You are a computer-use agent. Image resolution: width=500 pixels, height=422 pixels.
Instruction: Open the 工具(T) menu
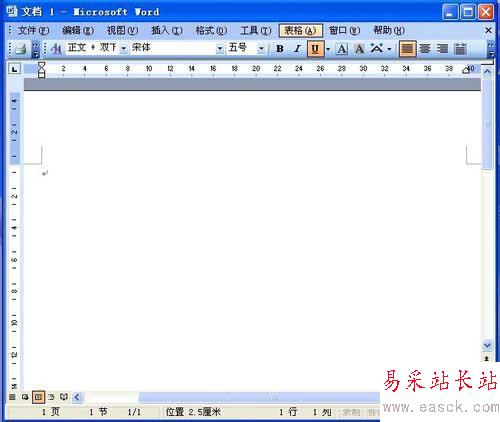tap(256, 31)
